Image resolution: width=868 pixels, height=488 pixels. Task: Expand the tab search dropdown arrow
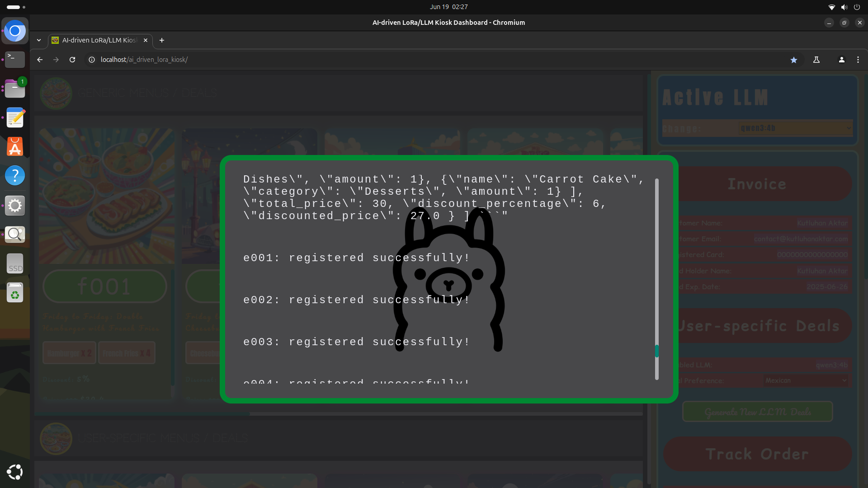tap(39, 40)
